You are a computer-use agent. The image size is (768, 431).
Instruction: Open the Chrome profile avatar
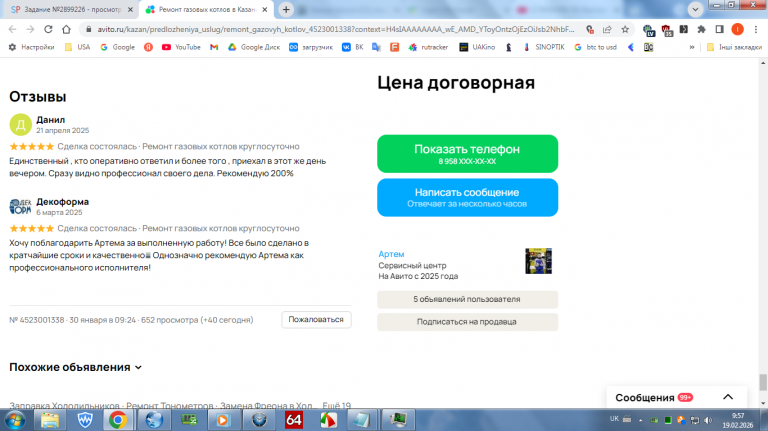pos(737,29)
